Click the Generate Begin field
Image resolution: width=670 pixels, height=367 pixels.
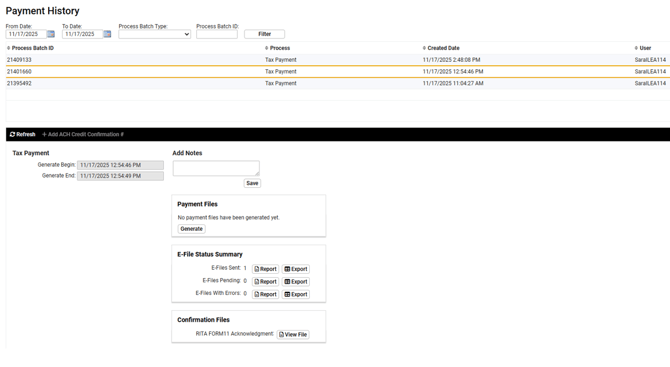(120, 165)
